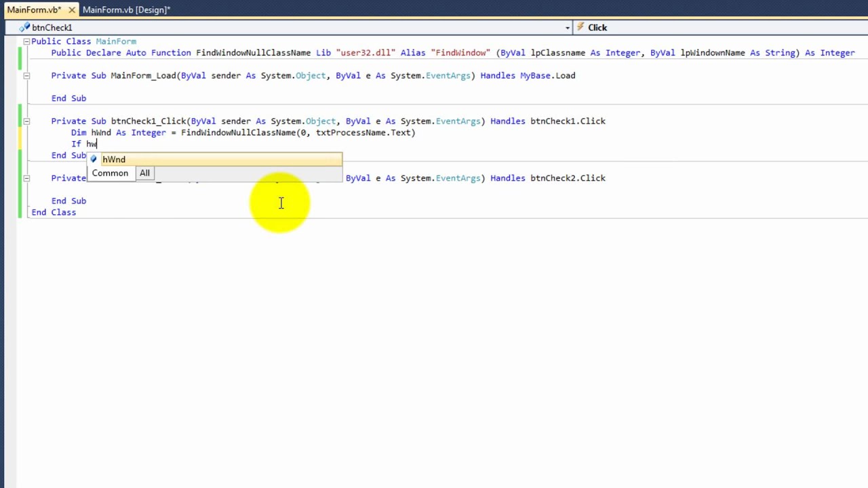Screen dimensions: 868x488
Task: Collapse the MainForm_Load sub
Action: [x=26, y=76]
